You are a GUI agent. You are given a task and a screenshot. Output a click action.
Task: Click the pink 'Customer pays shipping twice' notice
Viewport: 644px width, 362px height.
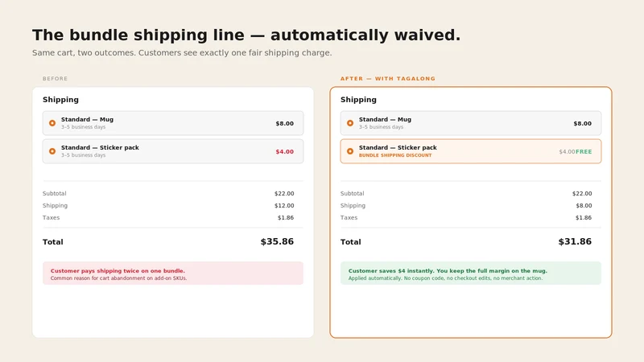point(173,274)
